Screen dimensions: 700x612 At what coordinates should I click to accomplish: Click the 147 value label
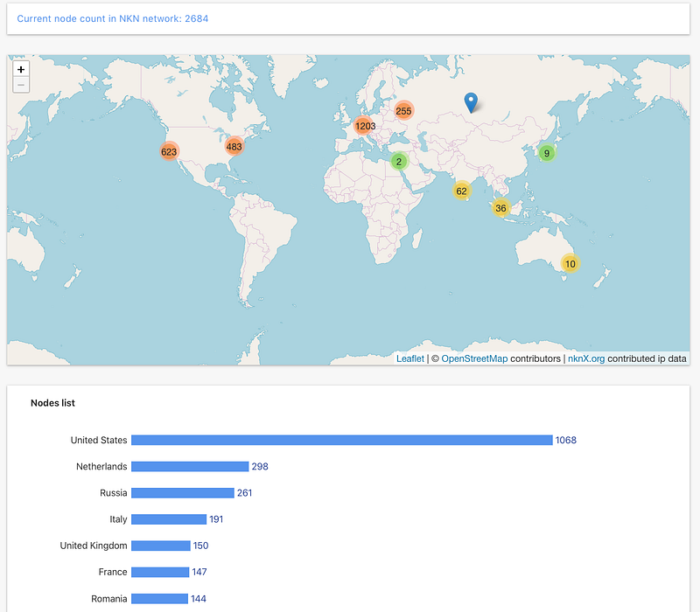click(199, 572)
